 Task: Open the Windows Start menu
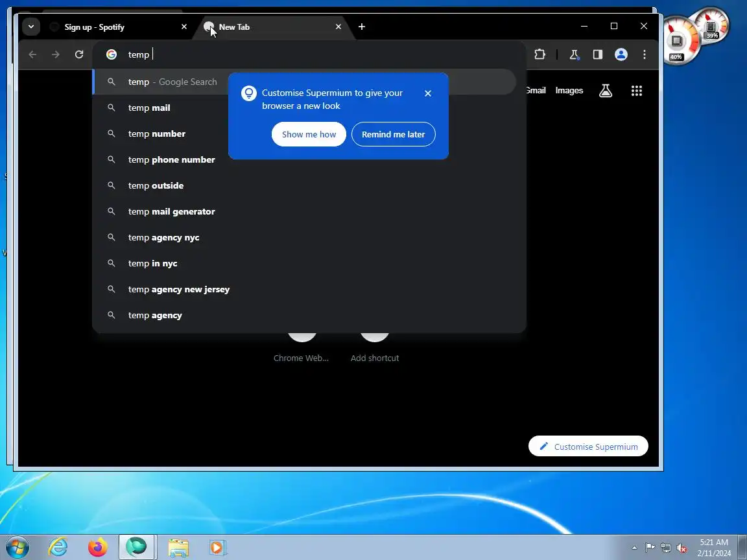click(18, 547)
